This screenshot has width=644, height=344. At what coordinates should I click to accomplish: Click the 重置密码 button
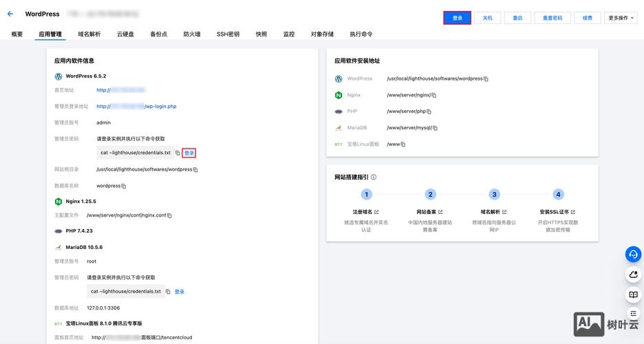tap(552, 18)
